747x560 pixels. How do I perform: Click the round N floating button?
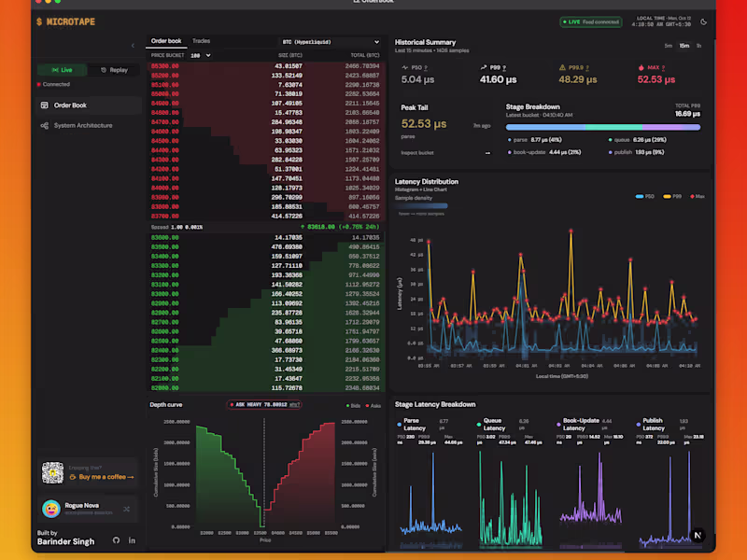(x=698, y=535)
